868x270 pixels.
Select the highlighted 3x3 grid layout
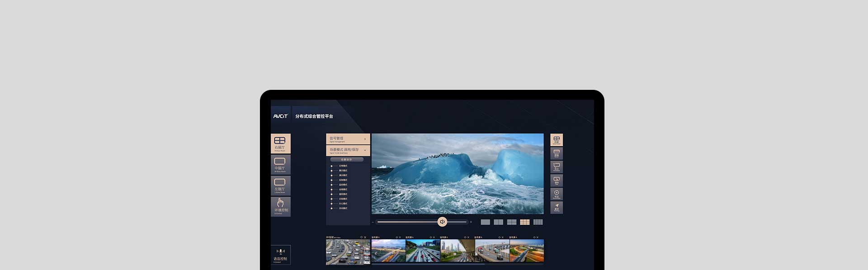pyautogui.click(x=524, y=222)
